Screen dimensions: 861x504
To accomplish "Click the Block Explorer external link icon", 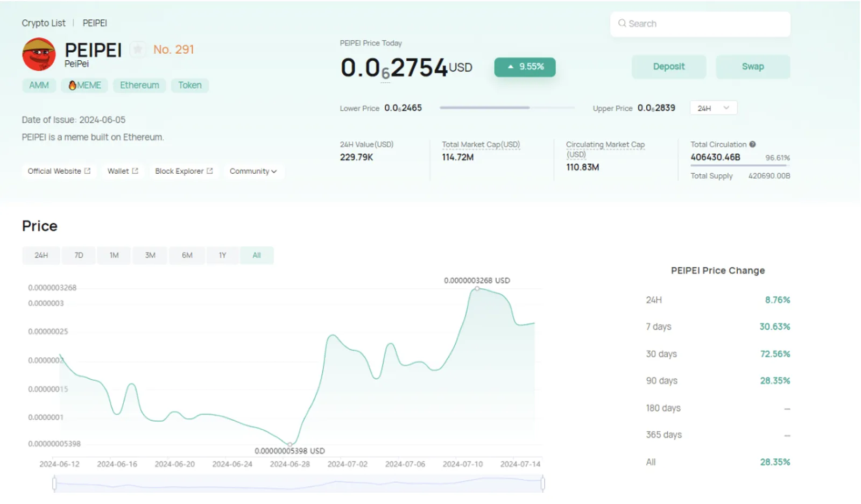I will coord(210,171).
